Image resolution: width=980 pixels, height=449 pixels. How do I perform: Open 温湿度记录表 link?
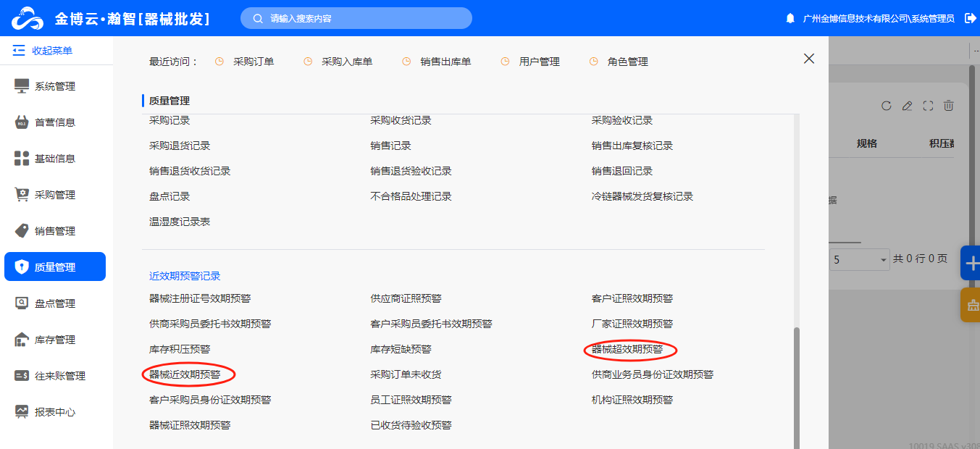point(180,222)
